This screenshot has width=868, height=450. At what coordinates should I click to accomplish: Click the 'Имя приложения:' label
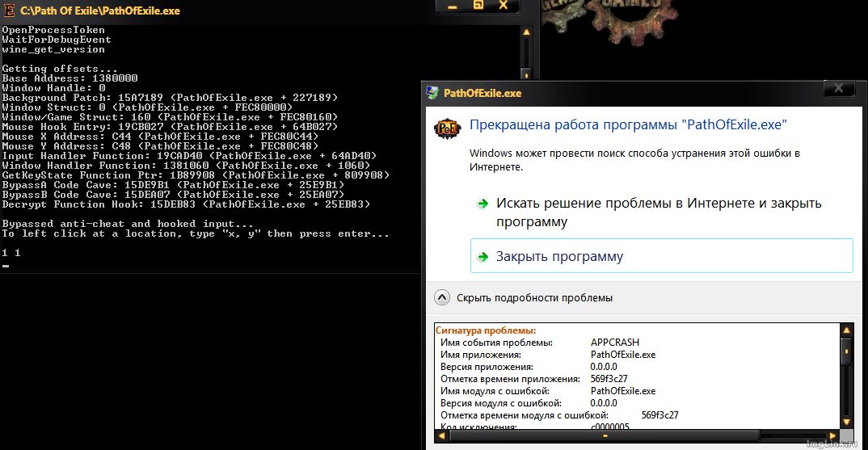click(481, 355)
